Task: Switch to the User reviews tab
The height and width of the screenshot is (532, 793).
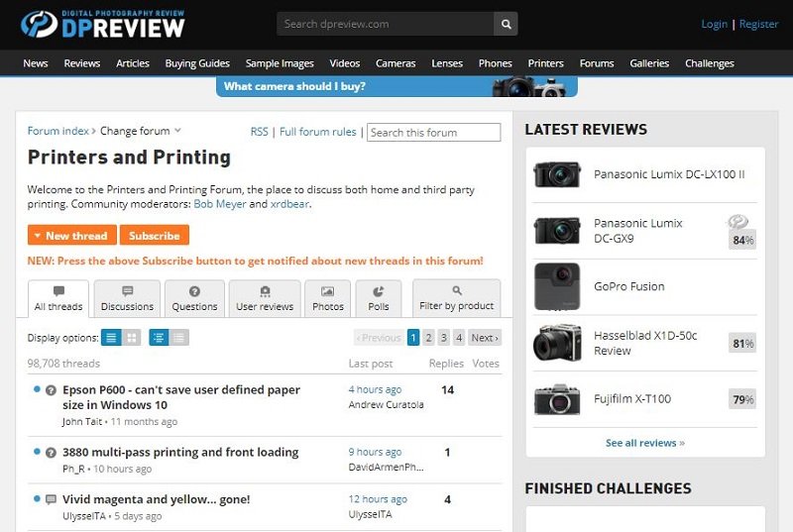Action: point(265,298)
